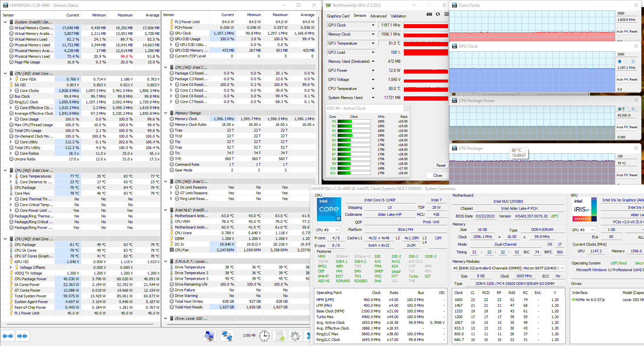Image resolution: width=644 pixels, height=346 pixels.
Task: Collapse the S.M.A.R.T.: Lexar group
Action: (x=165, y=261)
